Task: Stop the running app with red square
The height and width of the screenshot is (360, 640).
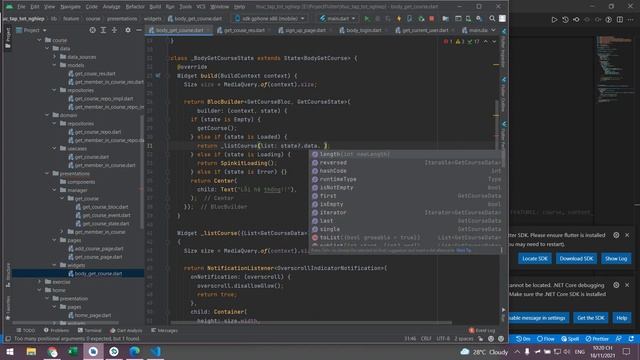Action: point(431,18)
